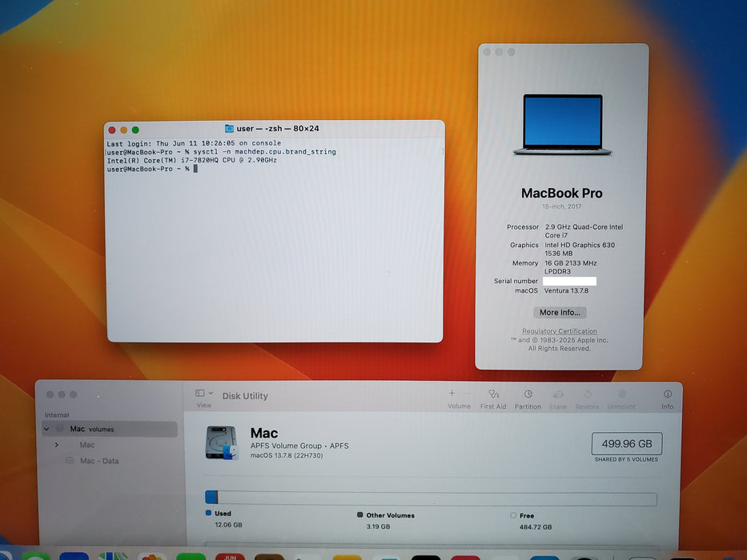Click the 15-inch, 2017 model text
Viewport: 747px width, 560px height.
click(562, 206)
